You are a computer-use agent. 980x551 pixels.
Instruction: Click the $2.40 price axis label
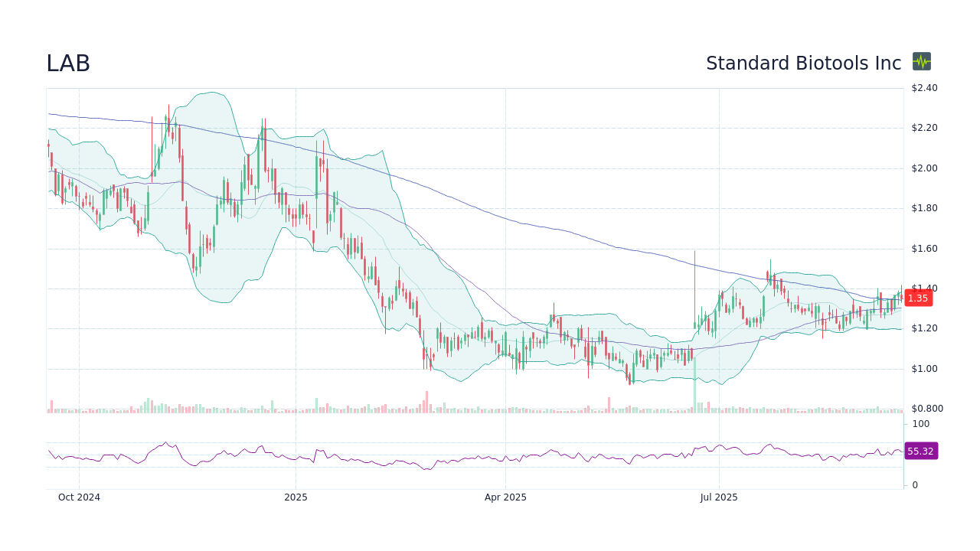coord(924,88)
